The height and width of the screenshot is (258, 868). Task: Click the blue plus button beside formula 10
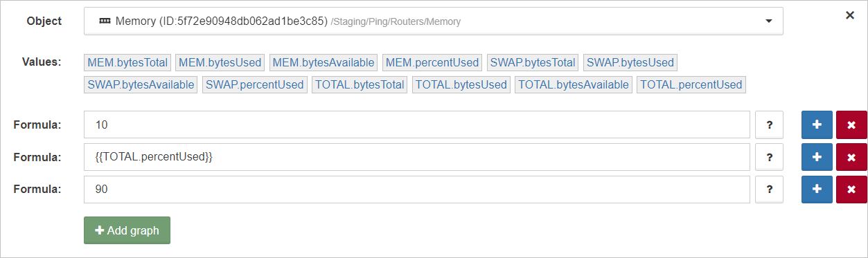tap(817, 125)
